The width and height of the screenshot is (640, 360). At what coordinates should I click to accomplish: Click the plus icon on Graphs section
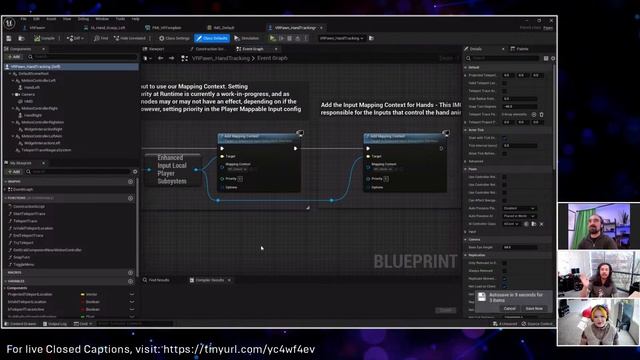click(131, 182)
